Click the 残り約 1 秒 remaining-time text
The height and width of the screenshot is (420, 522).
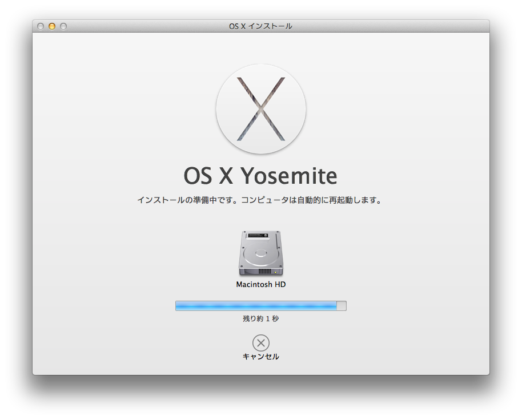click(260, 318)
